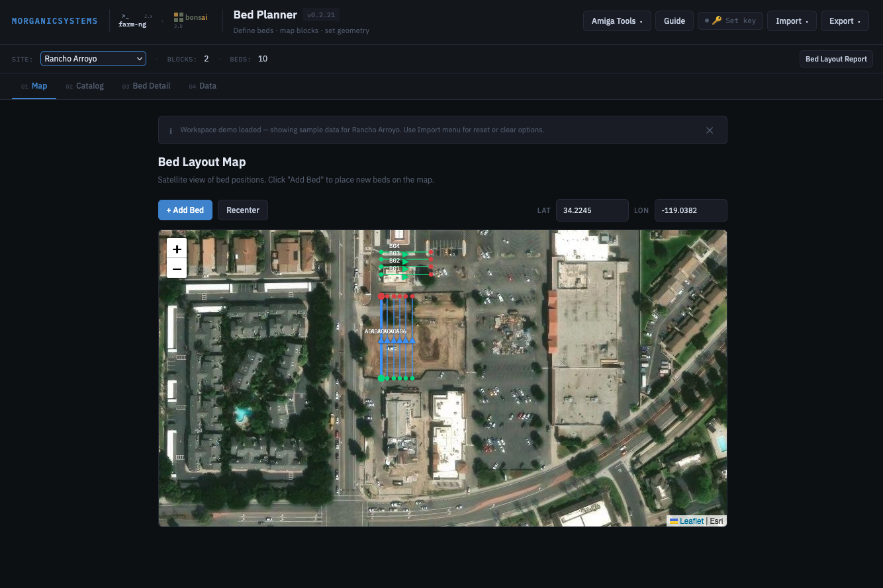The width and height of the screenshot is (883, 588).
Task: Open the Site selector for Rancho Arroyo
Action: coord(93,58)
